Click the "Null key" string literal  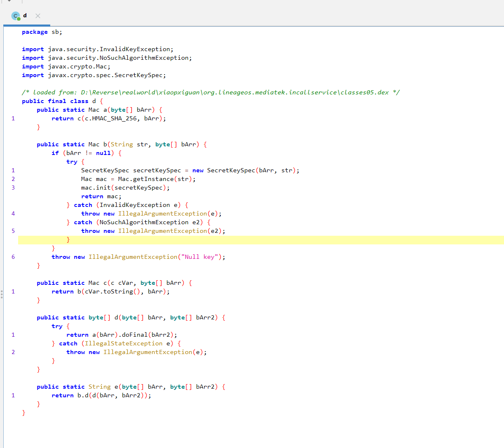coord(198,257)
